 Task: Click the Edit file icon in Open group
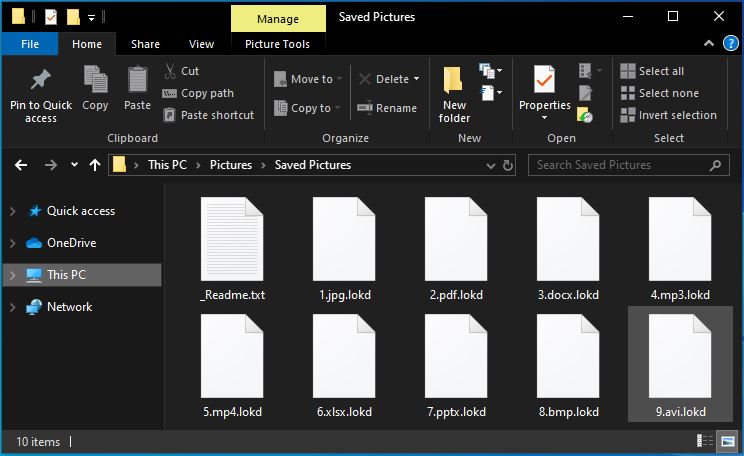[x=585, y=93]
